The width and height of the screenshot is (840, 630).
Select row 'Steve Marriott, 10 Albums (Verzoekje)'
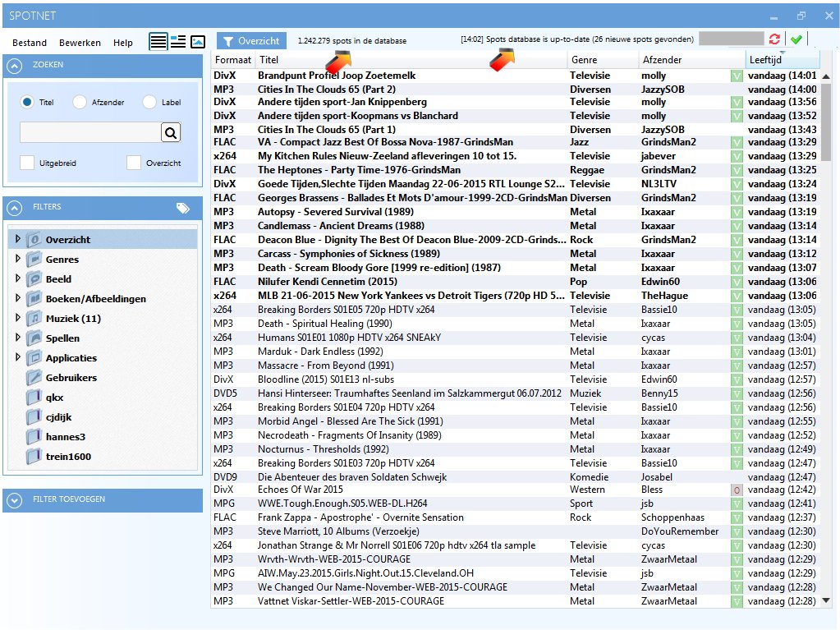click(x=515, y=531)
